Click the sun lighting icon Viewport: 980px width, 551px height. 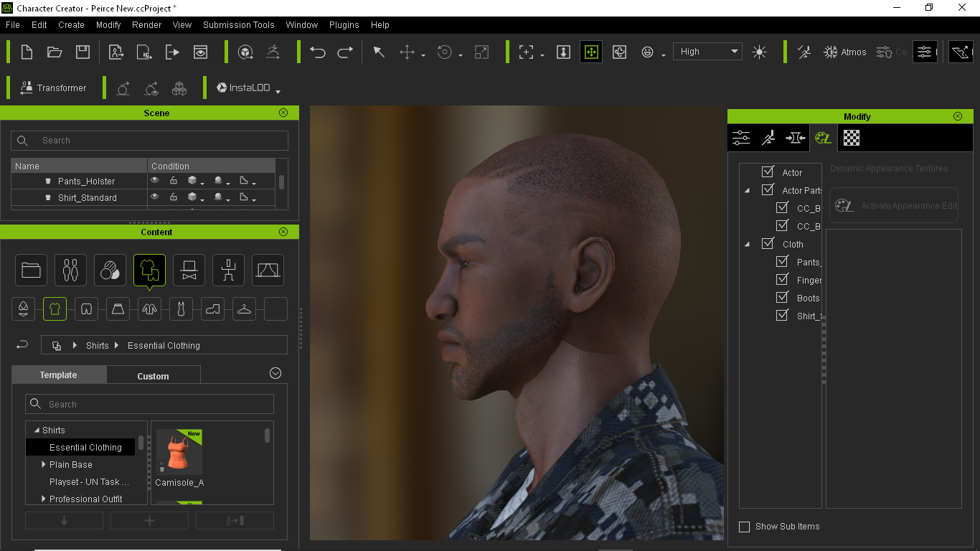[x=759, y=52]
